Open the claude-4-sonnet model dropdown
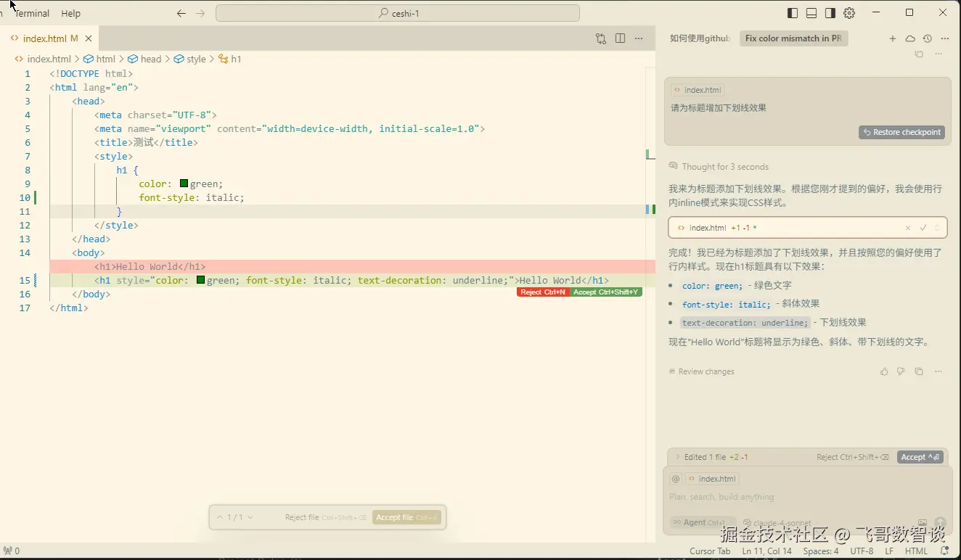This screenshot has height=560, width=961. click(x=778, y=522)
